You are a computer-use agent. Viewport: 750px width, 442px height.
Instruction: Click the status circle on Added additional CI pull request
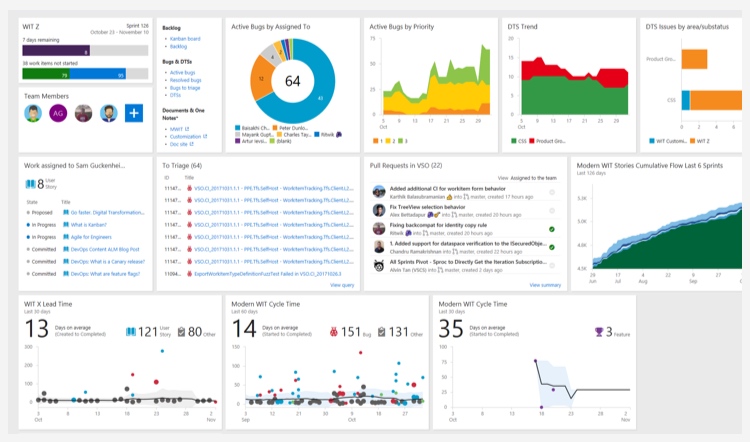tap(551, 192)
